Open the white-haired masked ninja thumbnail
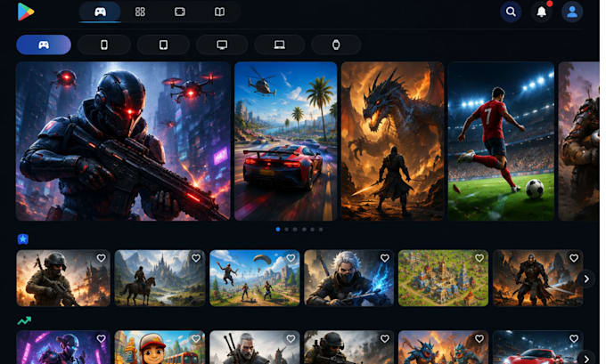 coord(349,278)
